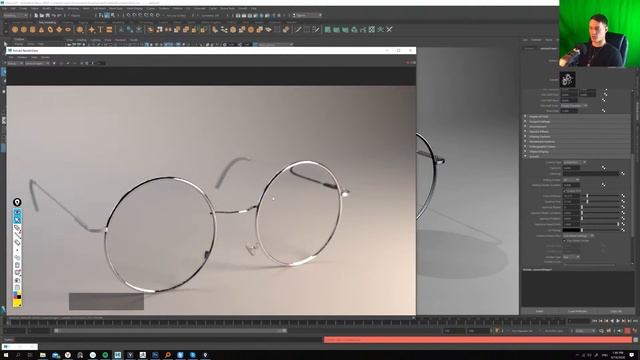Image resolution: width=640 pixels, height=360 pixels.
Task: Expand the Display Options section
Action: pyautogui.click(x=577, y=137)
